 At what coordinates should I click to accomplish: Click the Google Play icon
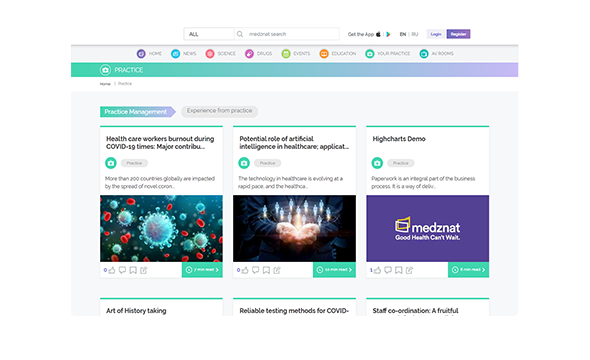pos(388,34)
